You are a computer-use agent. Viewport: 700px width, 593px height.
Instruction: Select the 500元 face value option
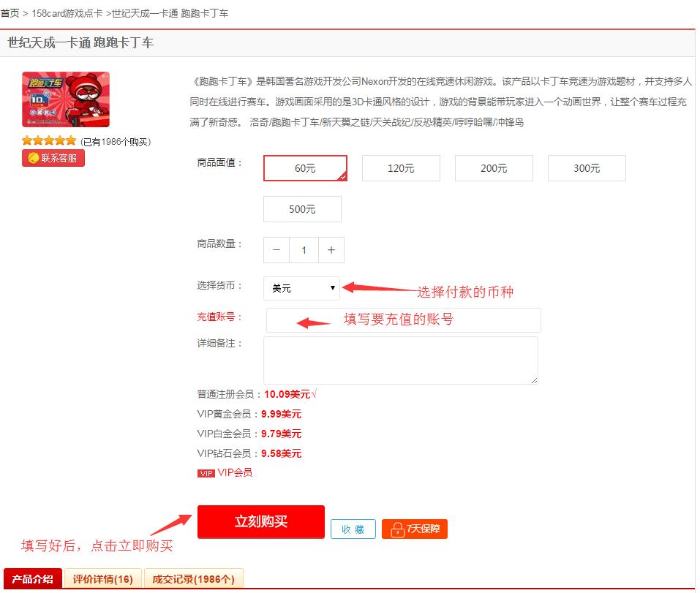tap(302, 209)
